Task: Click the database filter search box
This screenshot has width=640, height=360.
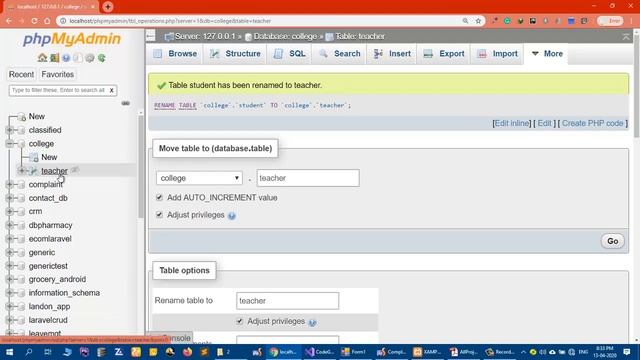Action: tap(58, 90)
